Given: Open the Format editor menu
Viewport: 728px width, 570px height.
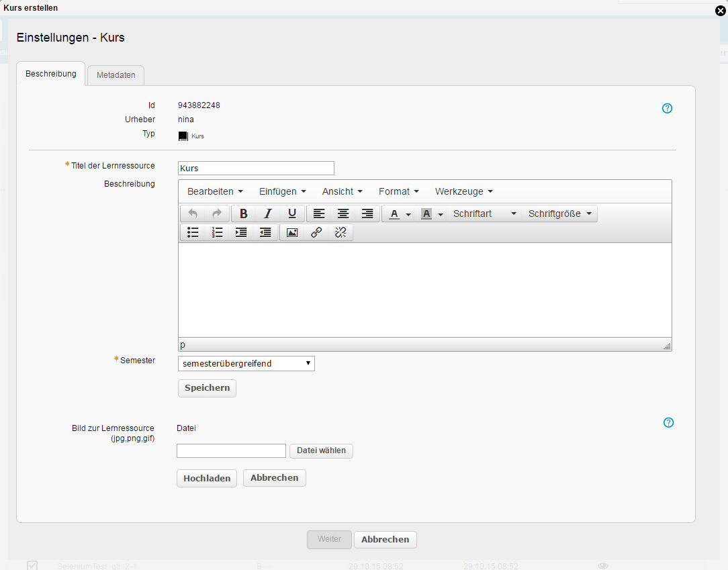Looking at the screenshot, I should pos(399,191).
